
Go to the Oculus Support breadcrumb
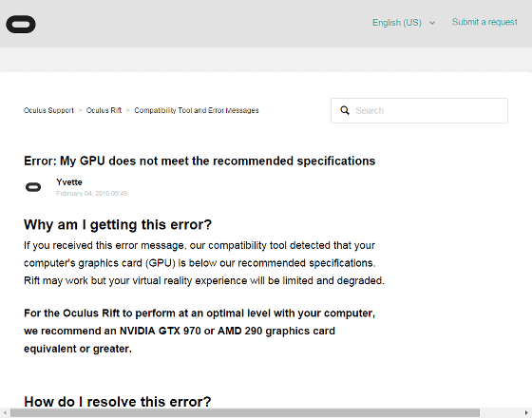pos(48,110)
